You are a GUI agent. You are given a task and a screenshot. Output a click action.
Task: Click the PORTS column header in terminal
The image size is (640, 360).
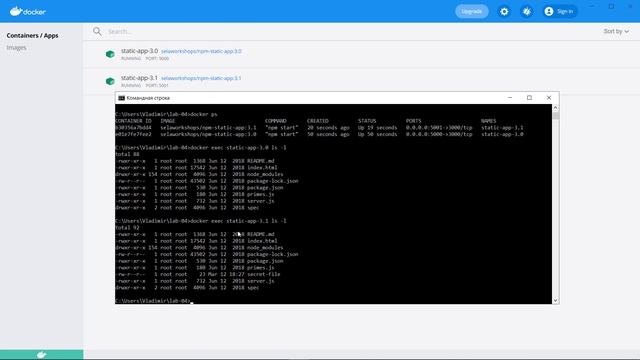pyautogui.click(x=413, y=121)
